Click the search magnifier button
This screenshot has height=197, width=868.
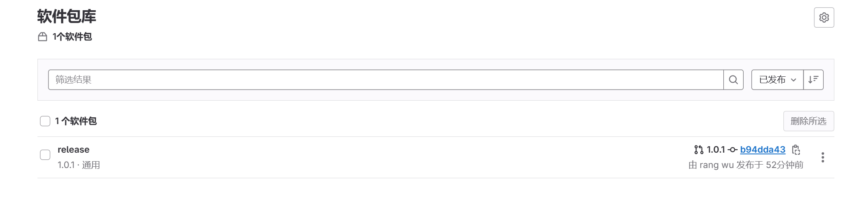(x=733, y=80)
